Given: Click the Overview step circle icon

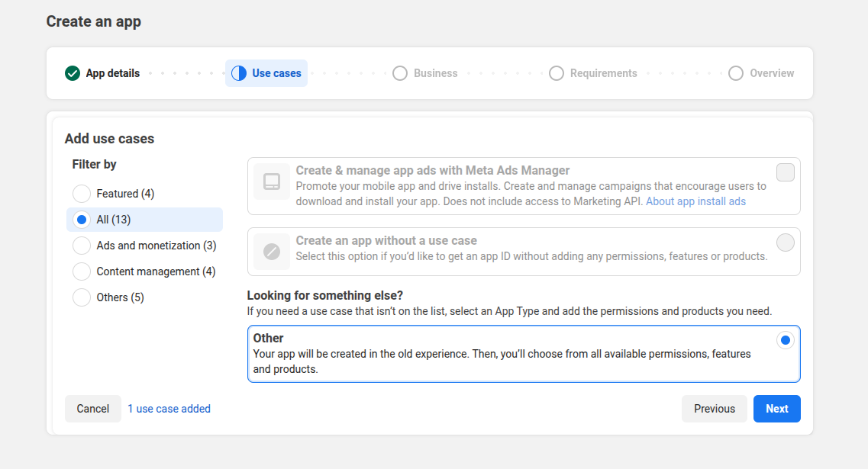Looking at the screenshot, I should [x=736, y=73].
